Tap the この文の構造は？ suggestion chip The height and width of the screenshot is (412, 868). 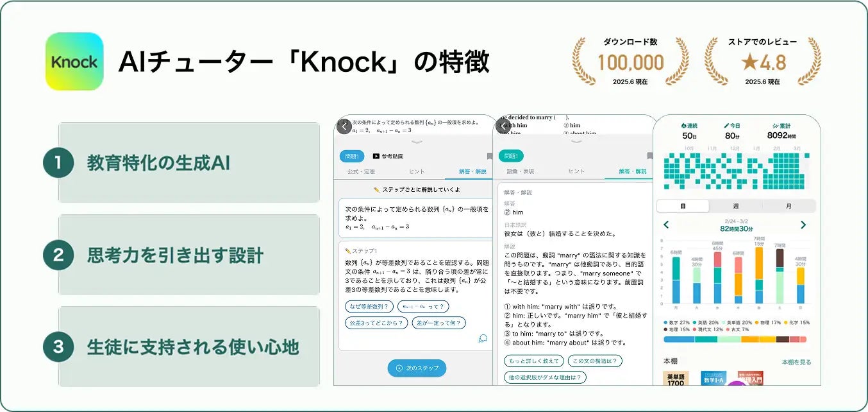point(595,361)
